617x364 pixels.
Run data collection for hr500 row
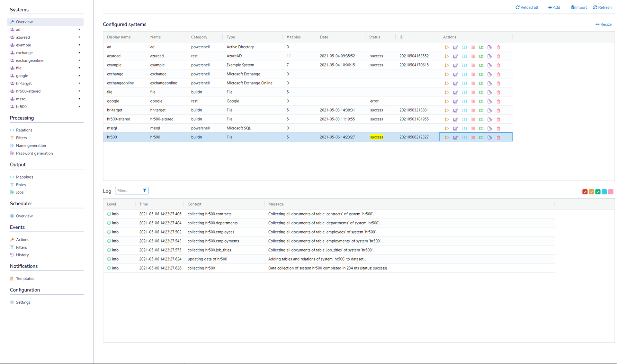click(447, 138)
